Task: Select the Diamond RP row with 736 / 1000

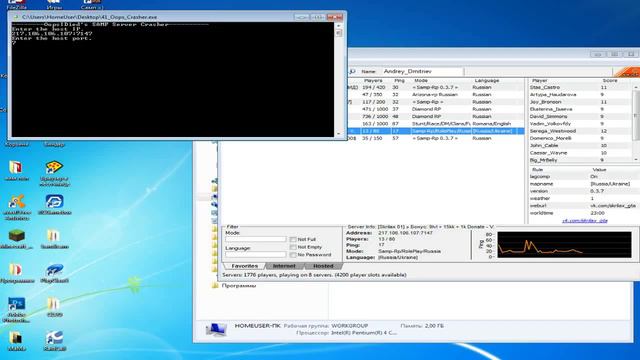Action: point(436,117)
